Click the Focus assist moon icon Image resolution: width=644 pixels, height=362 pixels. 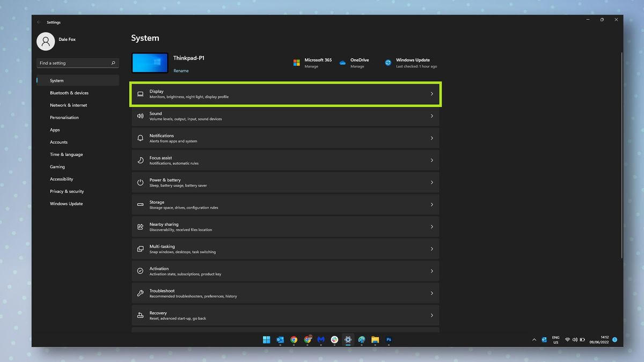coord(141,160)
